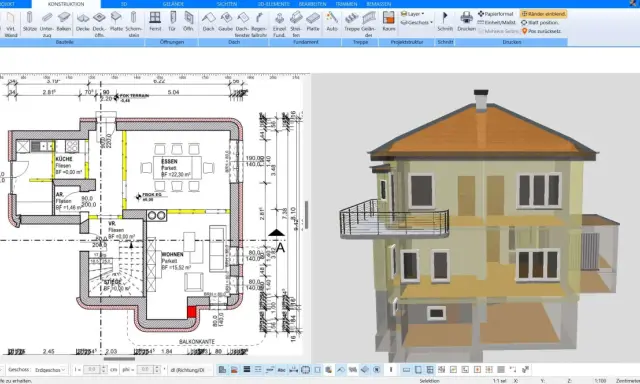640x384 pixels.
Task: Select the Stütze column tool
Action: tap(29, 22)
